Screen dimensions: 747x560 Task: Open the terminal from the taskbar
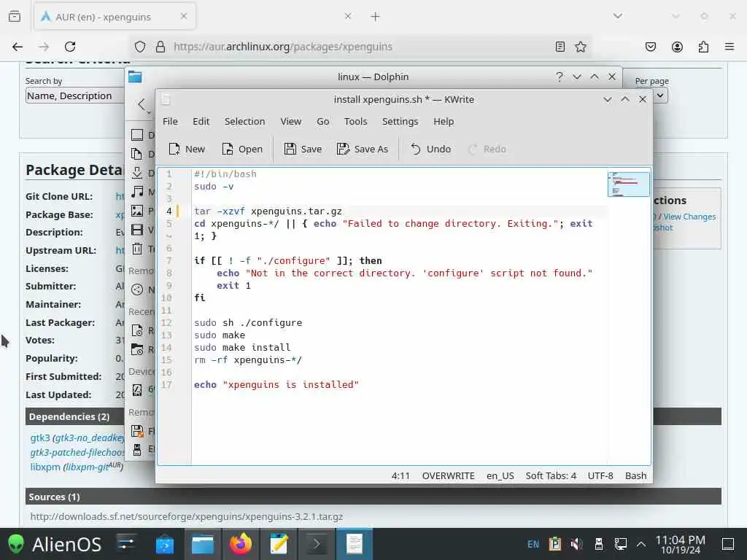pyautogui.click(x=317, y=544)
